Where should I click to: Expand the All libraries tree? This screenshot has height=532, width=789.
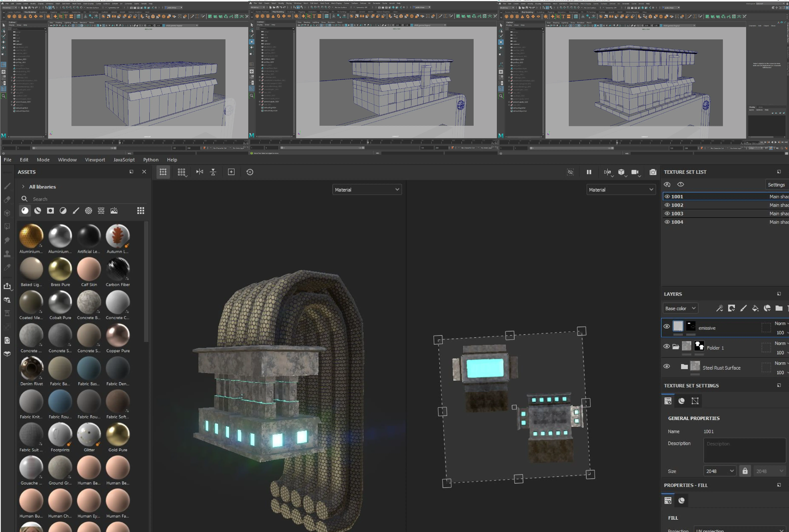click(23, 187)
